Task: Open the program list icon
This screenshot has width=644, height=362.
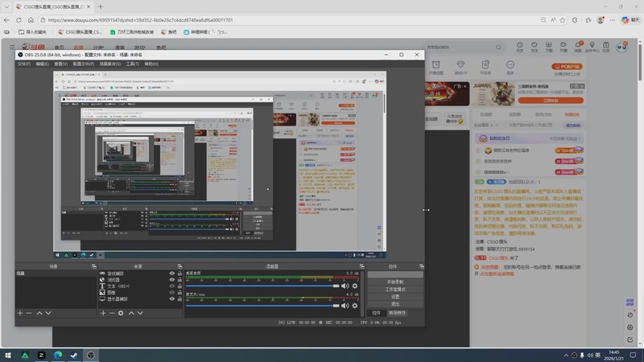Action: tap(485, 64)
